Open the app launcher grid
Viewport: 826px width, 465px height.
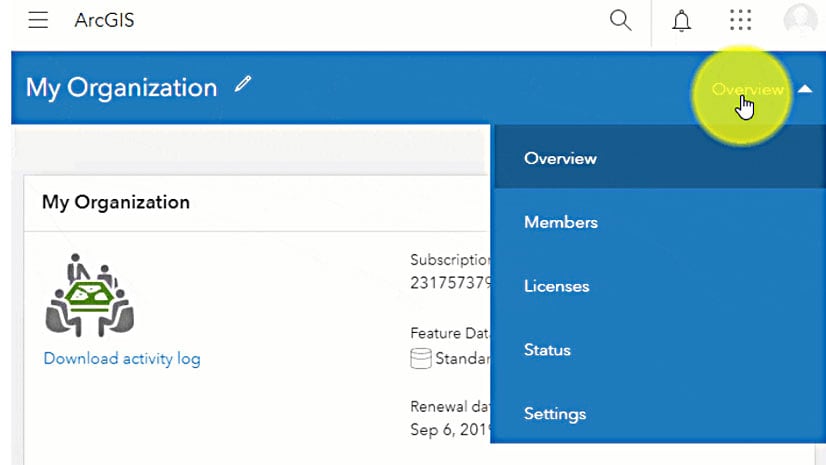pyautogui.click(x=740, y=20)
